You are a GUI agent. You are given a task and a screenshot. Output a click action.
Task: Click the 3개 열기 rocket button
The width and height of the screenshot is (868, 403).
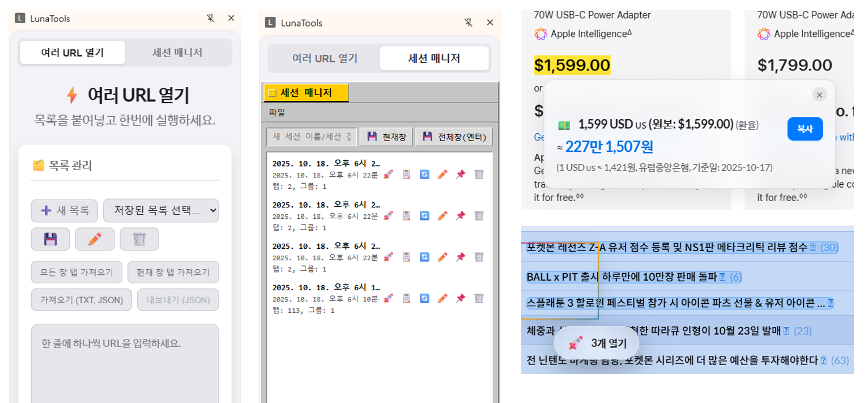(x=597, y=343)
